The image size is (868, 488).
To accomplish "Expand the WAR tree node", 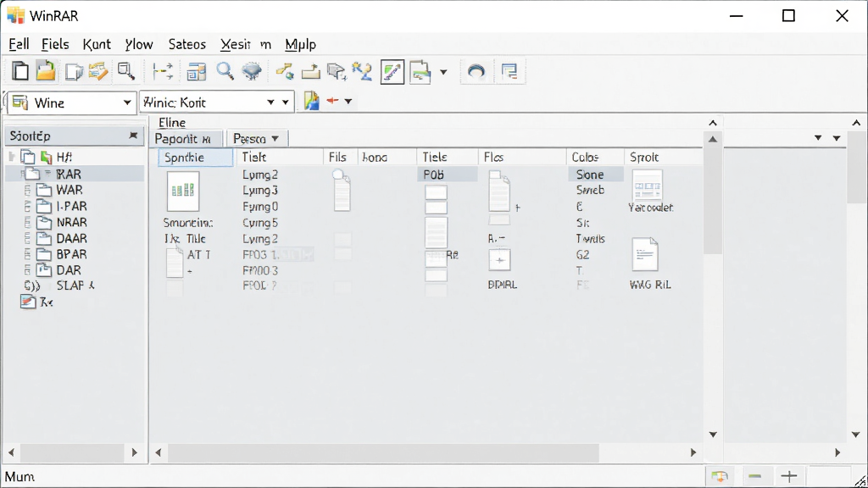I will tap(27, 191).
